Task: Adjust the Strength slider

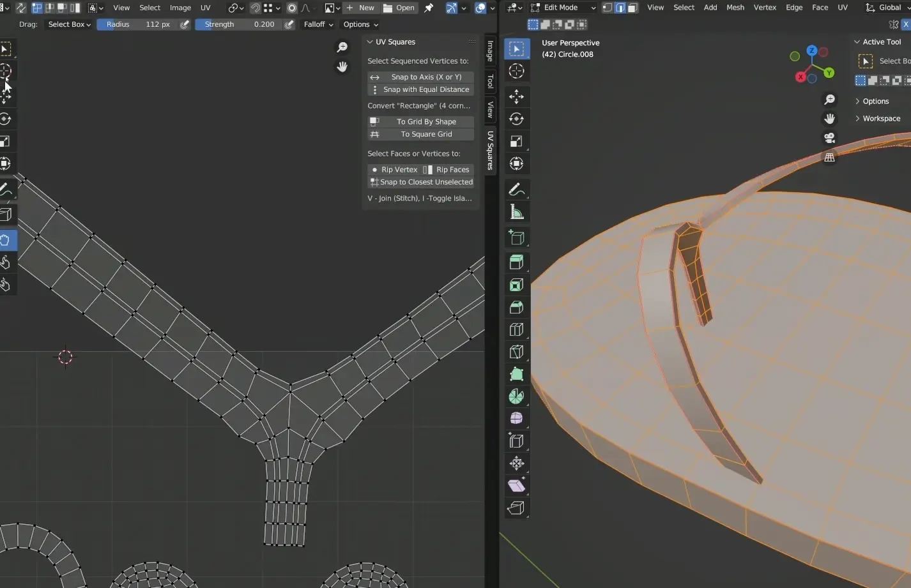Action: (239, 24)
